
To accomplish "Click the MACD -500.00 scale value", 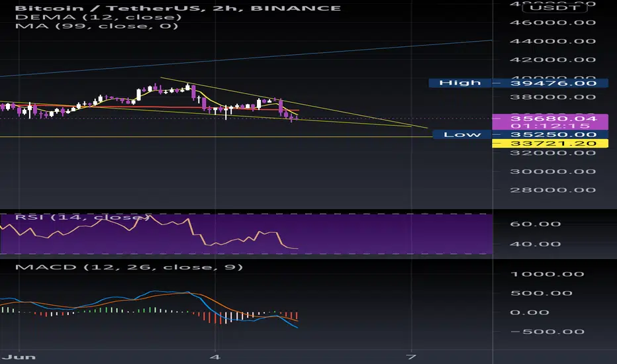I will coord(547,332).
